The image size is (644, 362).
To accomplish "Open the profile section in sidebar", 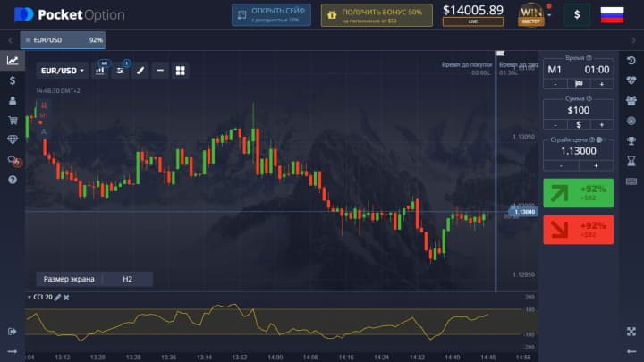I will point(13,100).
